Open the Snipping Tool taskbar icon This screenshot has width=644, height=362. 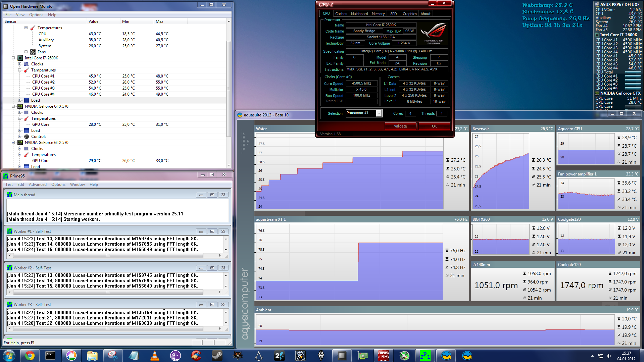click(x=113, y=356)
